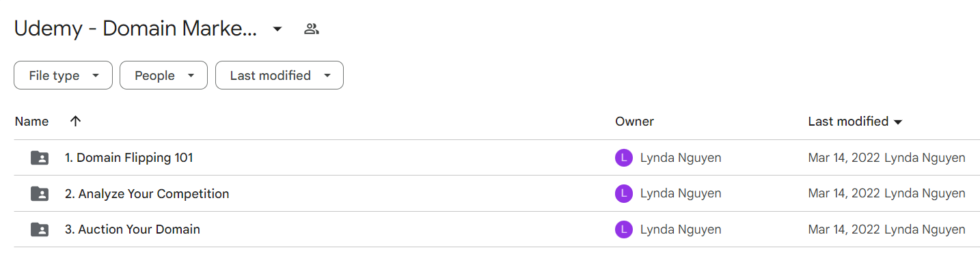Expand the folder title dropdown arrow

click(x=277, y=29)
